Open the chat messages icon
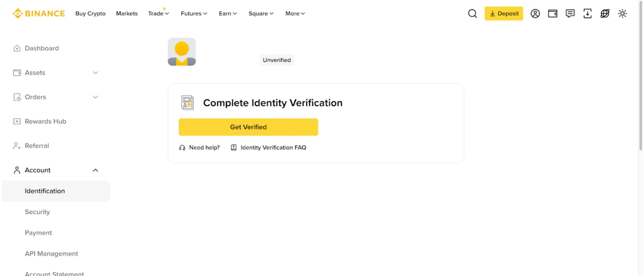Image resolution: width=644 pixels, height=276 pixels. point(570,14)
